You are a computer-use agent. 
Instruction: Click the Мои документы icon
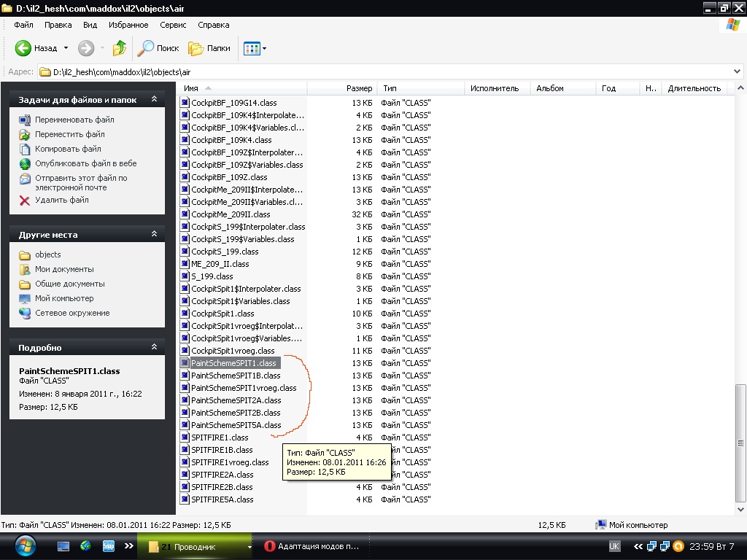(25, 270)
